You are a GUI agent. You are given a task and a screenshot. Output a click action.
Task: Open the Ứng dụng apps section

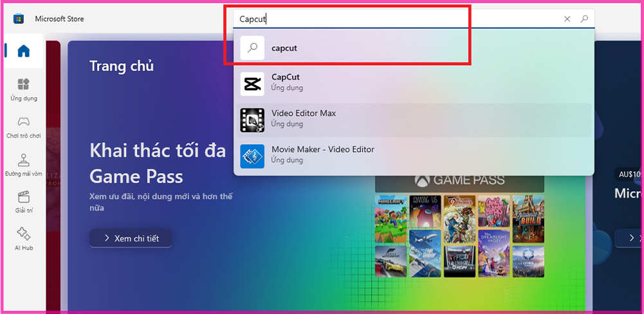point(23,89)
